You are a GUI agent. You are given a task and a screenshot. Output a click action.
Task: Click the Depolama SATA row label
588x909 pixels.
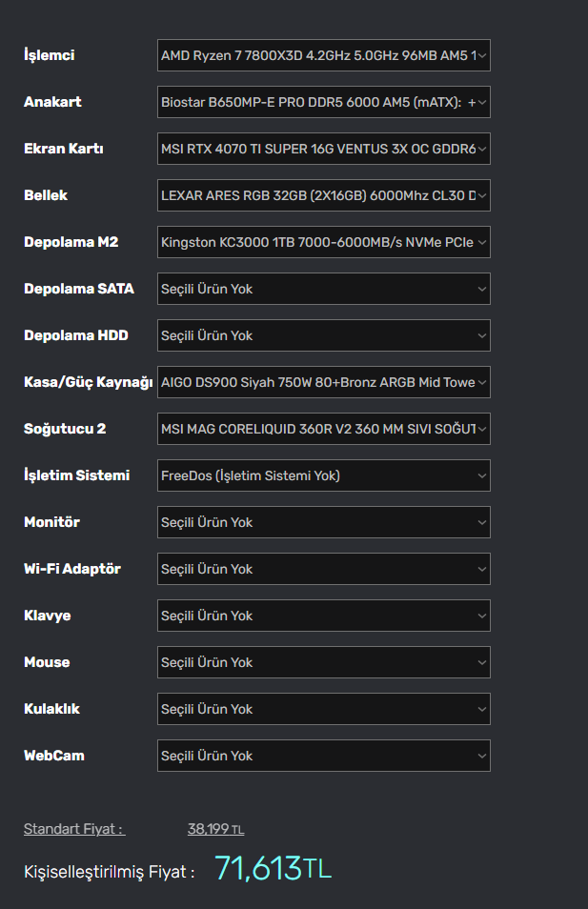[79, 289]
